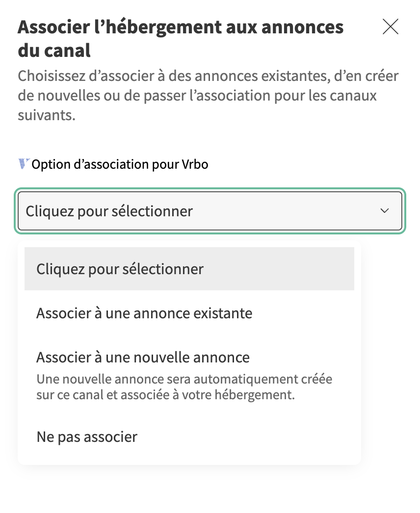Choose 'Ne pas associer' from the list
Viewport: 420px width, 513px height.
87,436
